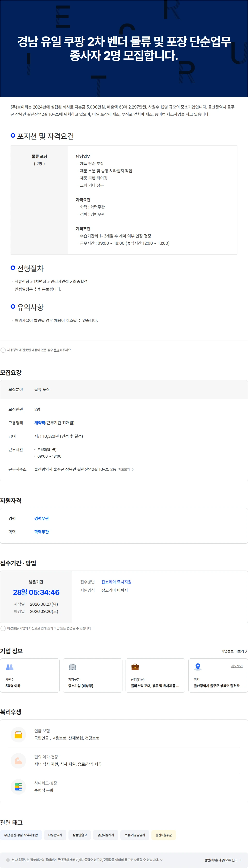This screenshot has height=868, width=248.
Task: Open 지도보기 link next to work address
Action: pyautogui.click(x=124, y=469)
